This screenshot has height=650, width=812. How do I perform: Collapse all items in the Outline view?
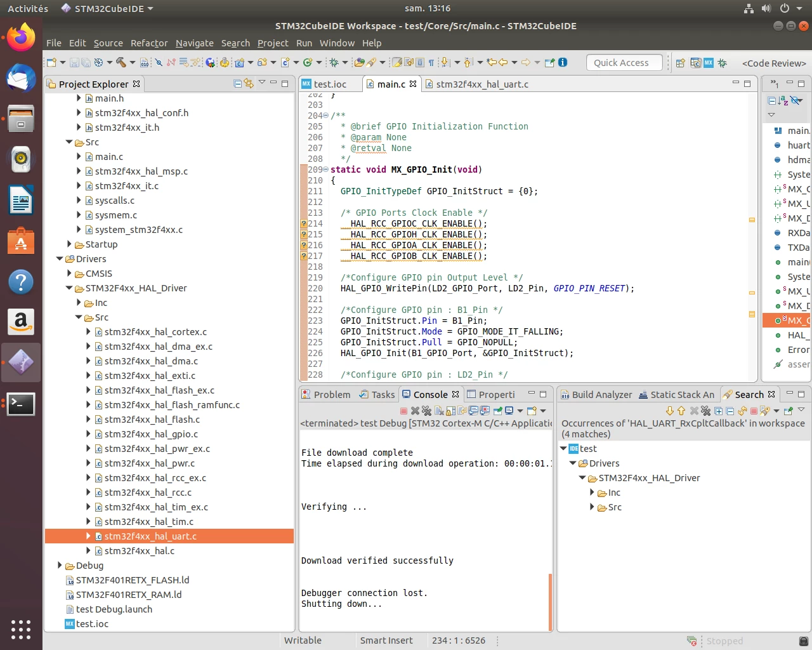771,100
